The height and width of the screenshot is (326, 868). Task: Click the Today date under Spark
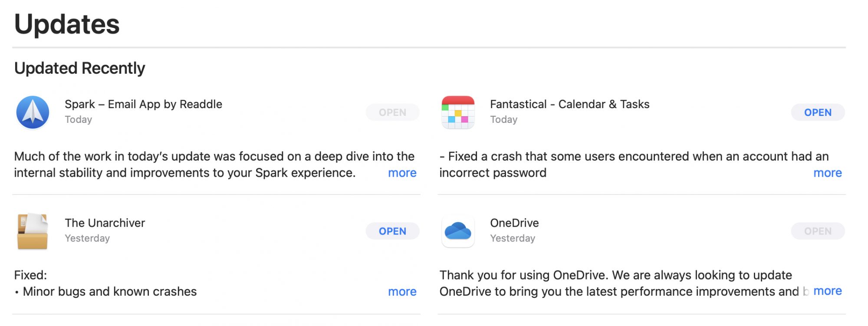click(78, 119)
